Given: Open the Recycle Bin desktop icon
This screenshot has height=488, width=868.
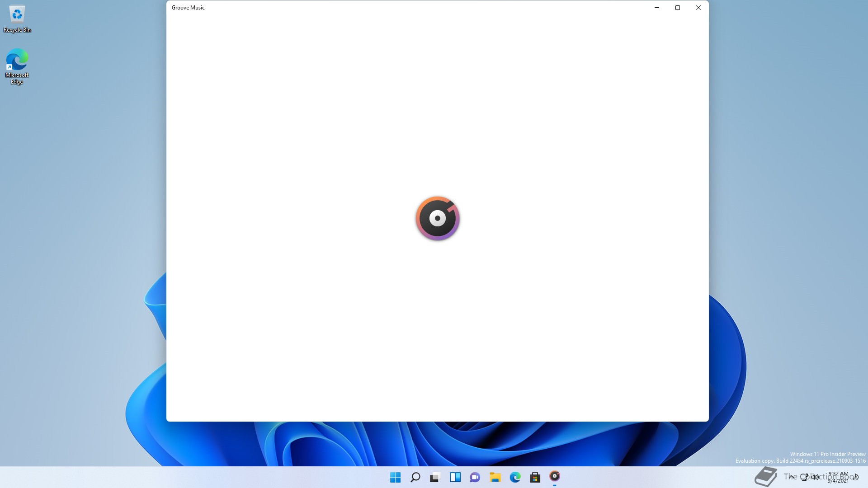Looking at the screenshot, I should [x=17, y=19].
